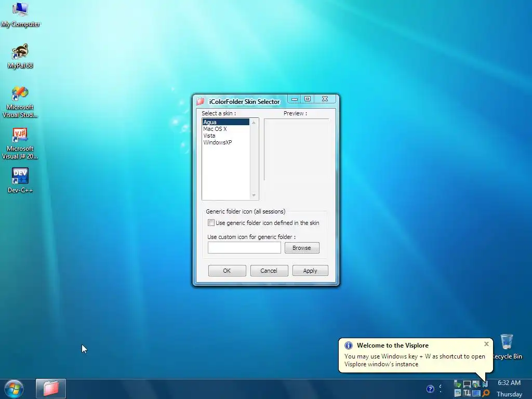The height and width of the screenshot is (399, 532).
Task: Select the Mac OS X skin
Action: pos(225,129)
